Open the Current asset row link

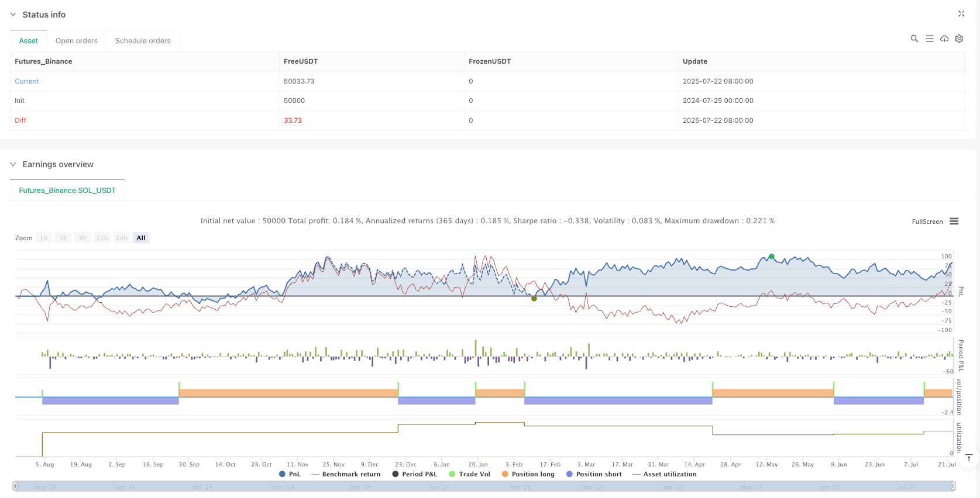27,81
